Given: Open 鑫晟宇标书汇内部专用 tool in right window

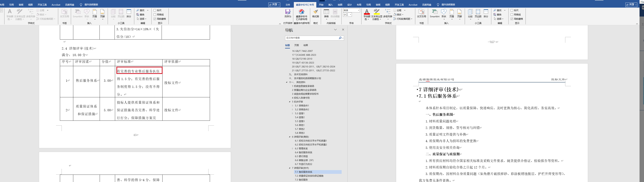Looking at the screenshot, I should (x=301, y=15).
